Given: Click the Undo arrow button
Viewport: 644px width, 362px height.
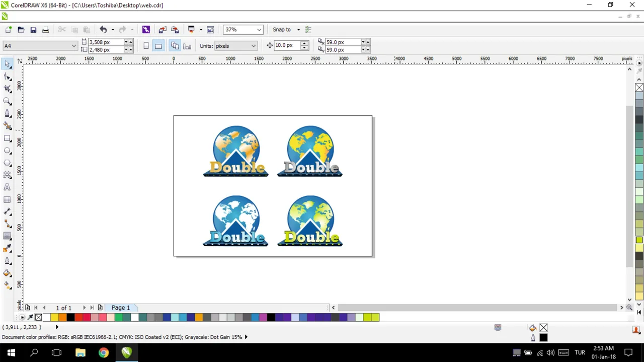Looking at the screenshot, I should tap(103, 30).
